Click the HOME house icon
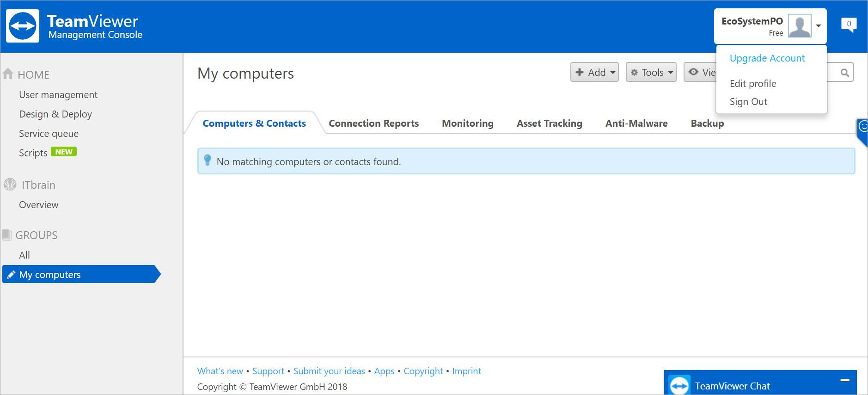Viewport: 868px width, 395px height. (8, 74)
